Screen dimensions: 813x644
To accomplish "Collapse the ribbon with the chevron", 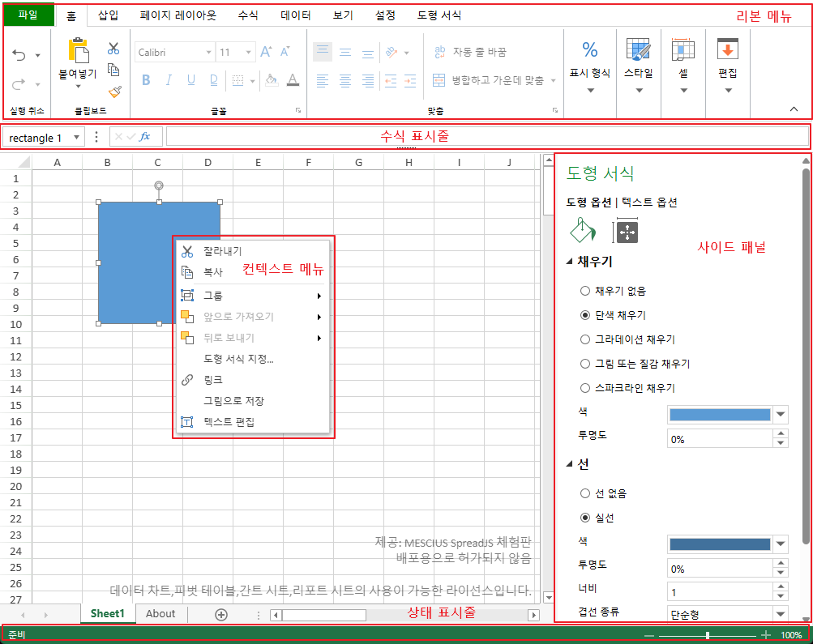I will coord(794,109).
